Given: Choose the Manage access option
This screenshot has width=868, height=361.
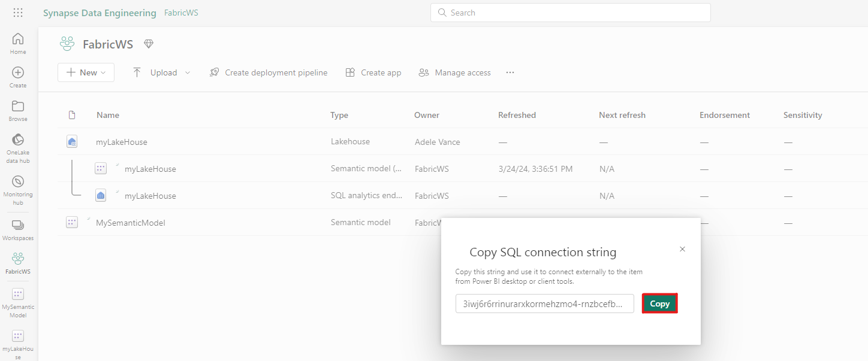Looking at the screenshot, I should pos(454,72).
